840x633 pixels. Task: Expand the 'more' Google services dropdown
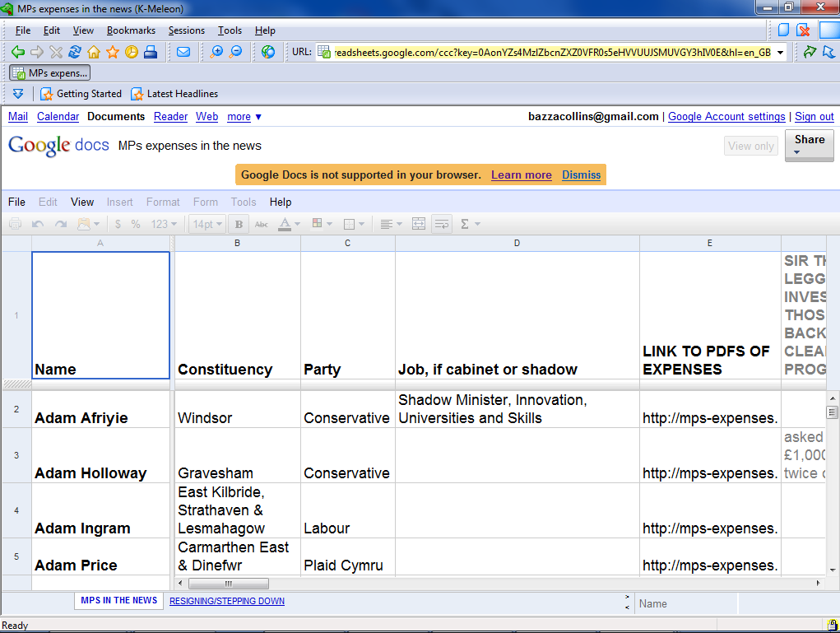(x=244, y=117)
